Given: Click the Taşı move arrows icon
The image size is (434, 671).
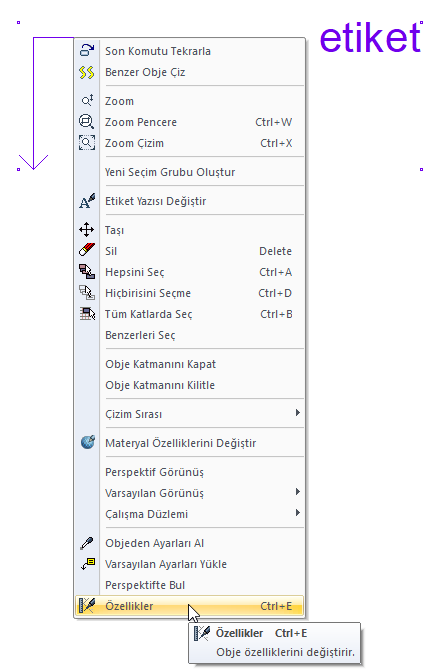Looking at the screenshot, I should tap(86, 230).
